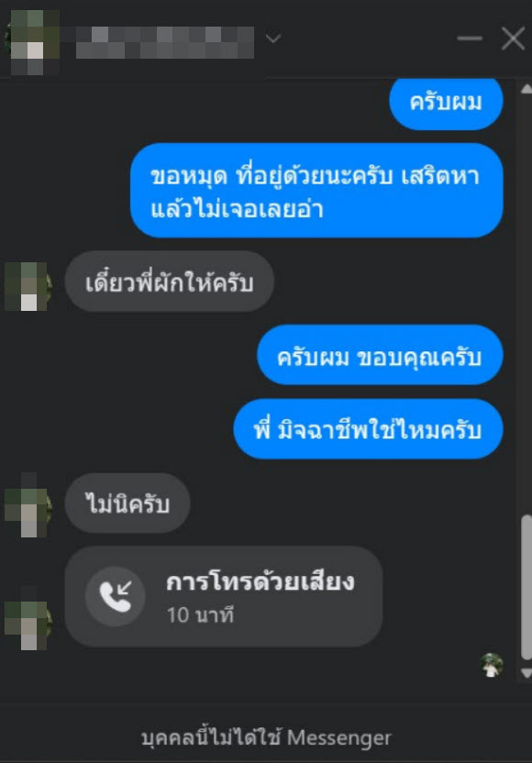The width and height of the screenshot is (532, 763).
Task: Click the small seen-by avatar indicator
Action: pyautogui.click(x=491, y=665)
